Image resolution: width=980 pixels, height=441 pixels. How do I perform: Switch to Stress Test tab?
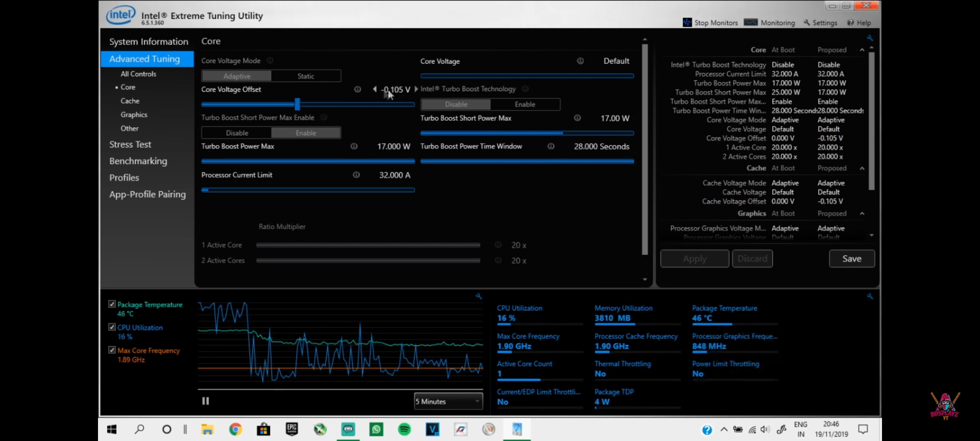point(131,144)
